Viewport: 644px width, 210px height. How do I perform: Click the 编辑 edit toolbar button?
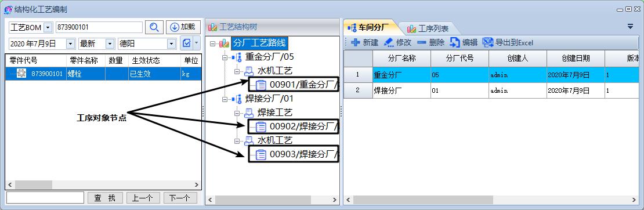point(464,42)
